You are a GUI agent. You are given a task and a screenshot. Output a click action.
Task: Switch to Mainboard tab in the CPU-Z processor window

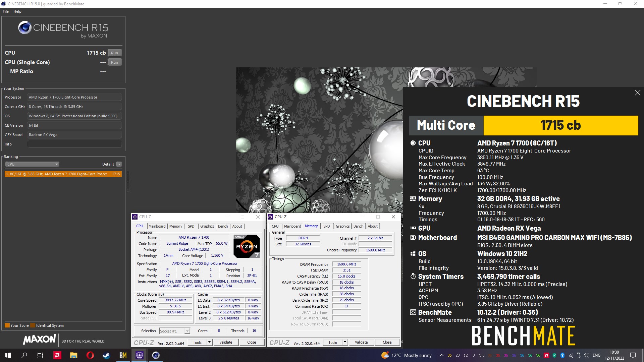tap(157, 226)
